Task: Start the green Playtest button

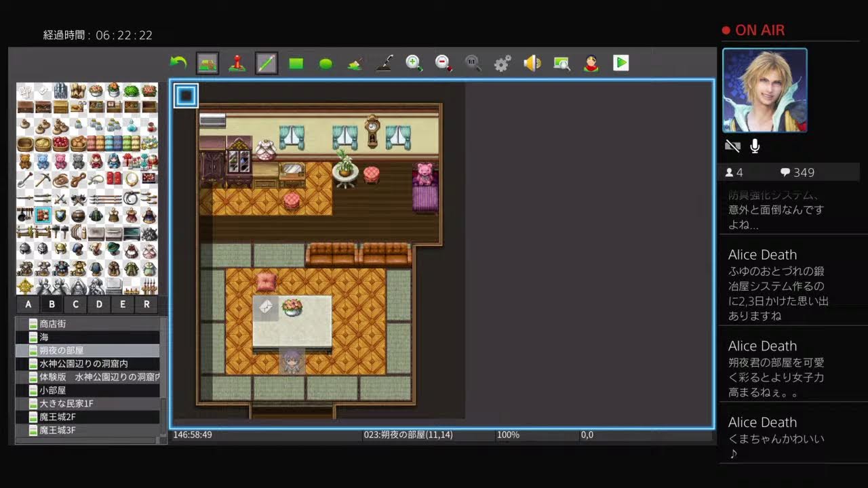Action: pos(620,63)
